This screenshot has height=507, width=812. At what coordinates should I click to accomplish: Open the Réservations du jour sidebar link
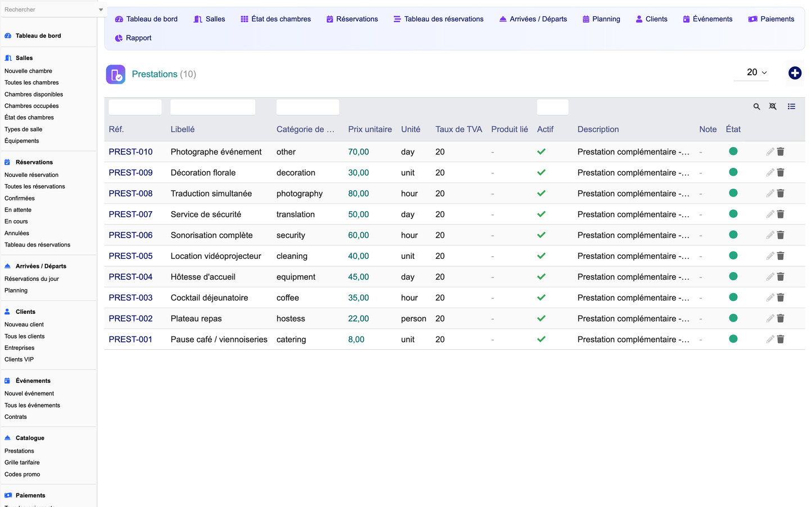31,279
